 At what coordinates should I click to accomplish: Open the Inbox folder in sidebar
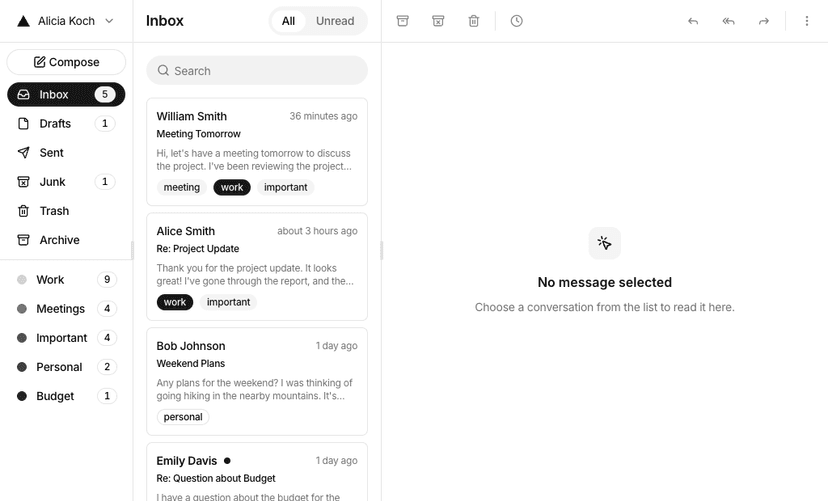(66, 94)
